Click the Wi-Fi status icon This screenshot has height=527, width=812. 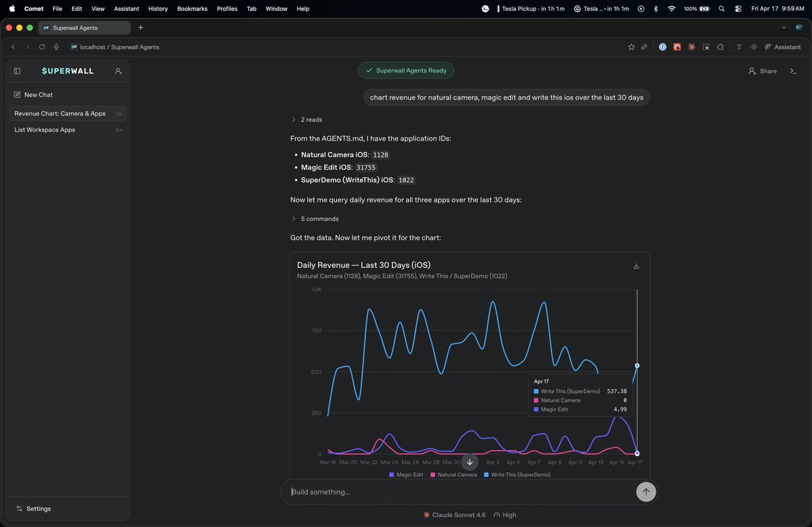671,9
